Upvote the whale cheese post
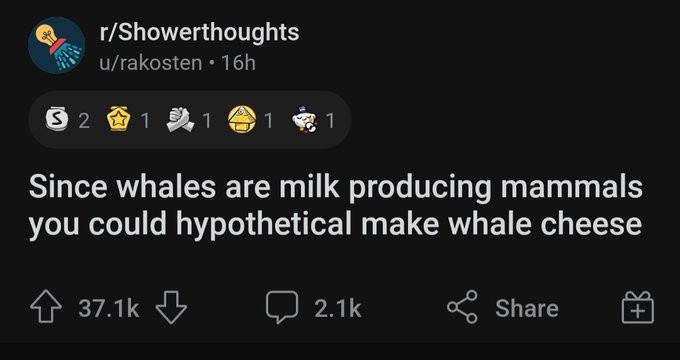680x360 pixels. coord(46,307)
